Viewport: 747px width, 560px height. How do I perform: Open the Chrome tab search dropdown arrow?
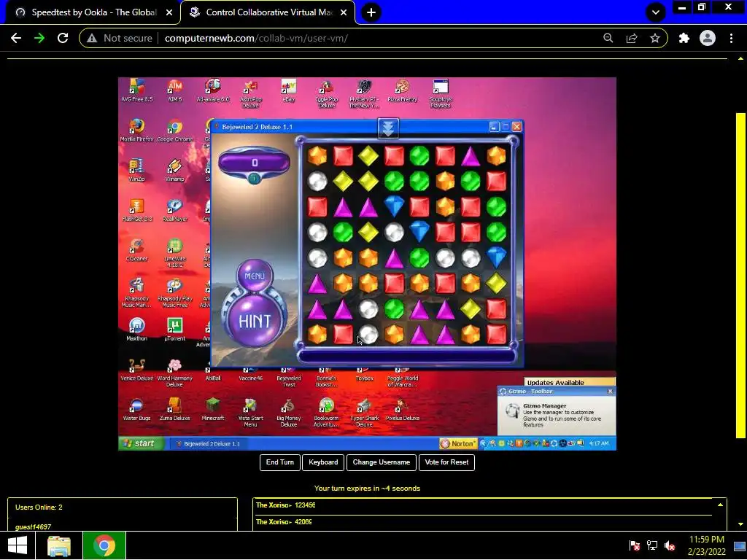(656, 12)
